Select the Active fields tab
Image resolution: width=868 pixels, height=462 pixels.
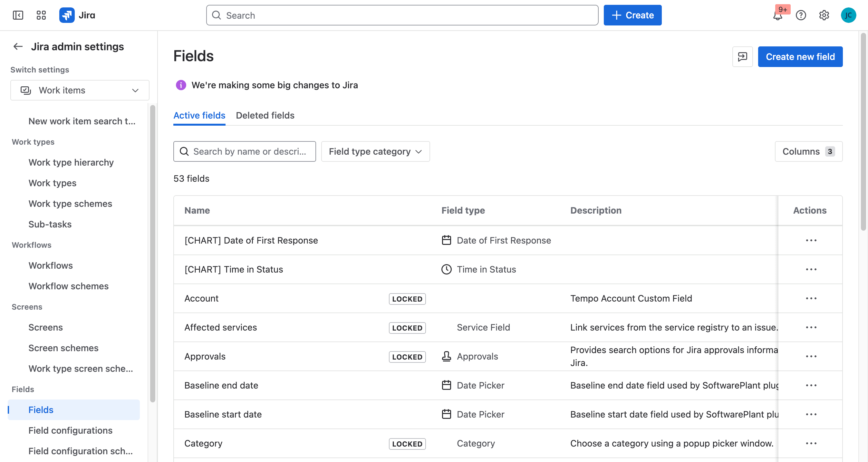pyautogui.click(x=199, y=115)
